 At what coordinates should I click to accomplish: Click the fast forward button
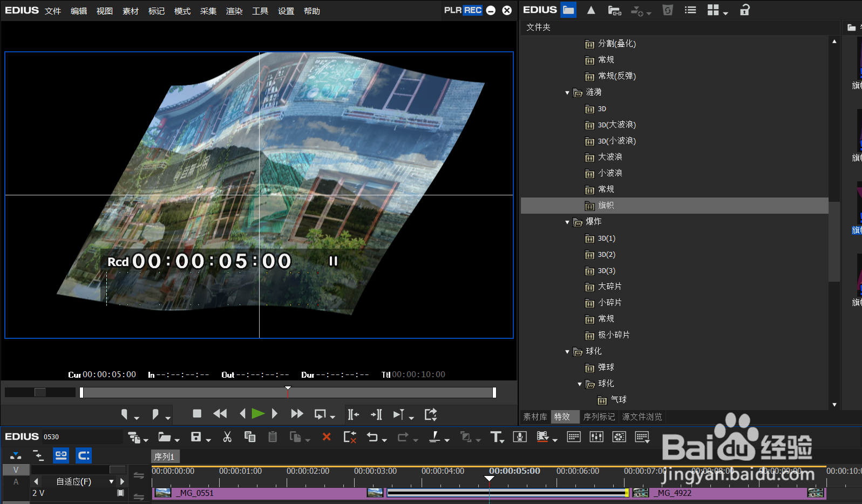coord(297,414)
